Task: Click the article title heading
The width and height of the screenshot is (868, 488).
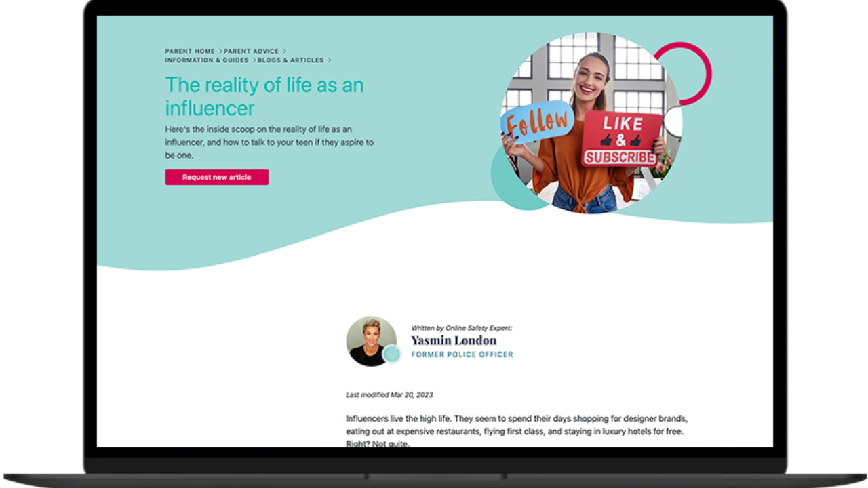Action: pyautogui.click(x=264, y=96)
